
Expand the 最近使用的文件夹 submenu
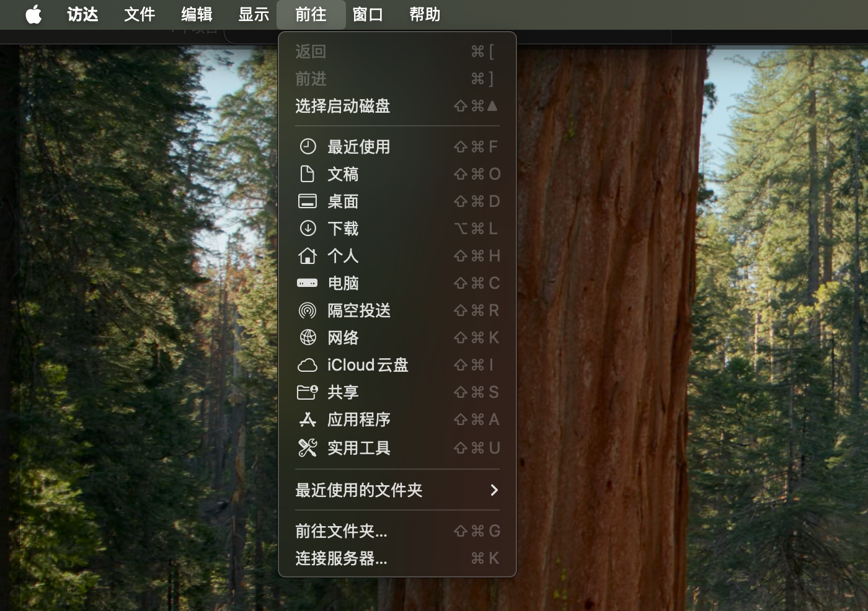pos(397,490)
